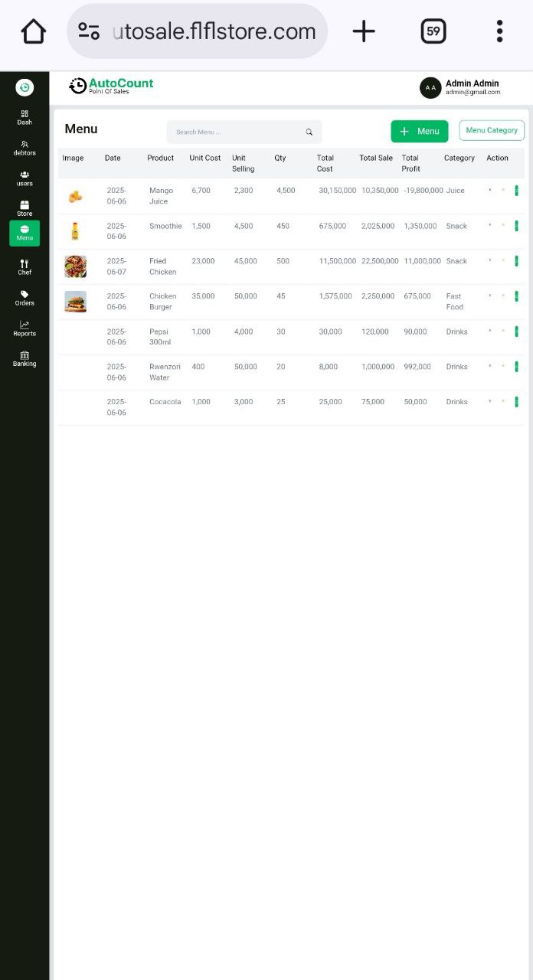Viewport: 533px width, 980px height.
Task: Open site info icon in address bar
Action: coord(89,31)
